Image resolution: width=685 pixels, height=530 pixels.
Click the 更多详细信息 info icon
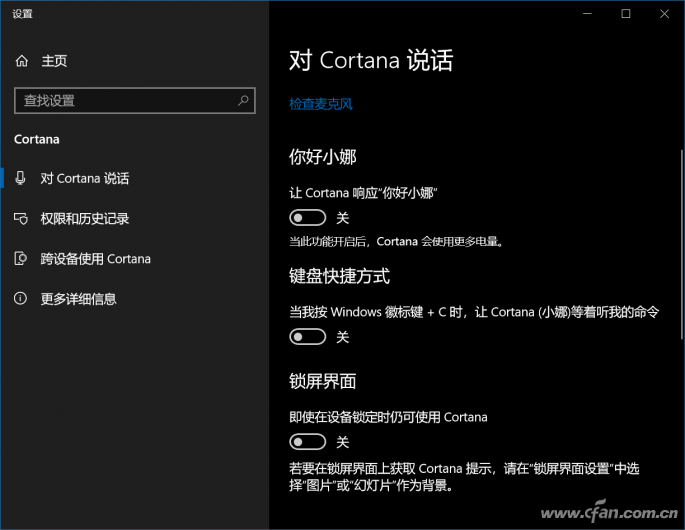[20, 298]
